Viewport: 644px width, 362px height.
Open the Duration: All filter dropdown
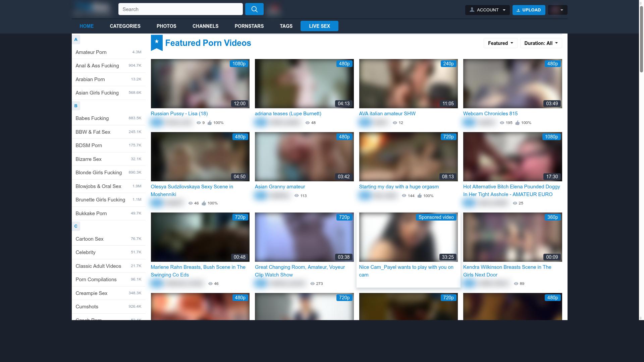pos(541,43)
